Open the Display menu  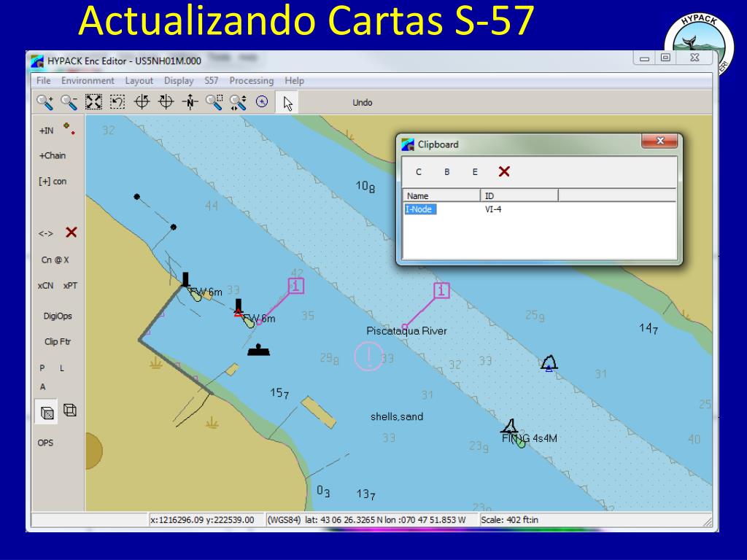pos(179,81)
